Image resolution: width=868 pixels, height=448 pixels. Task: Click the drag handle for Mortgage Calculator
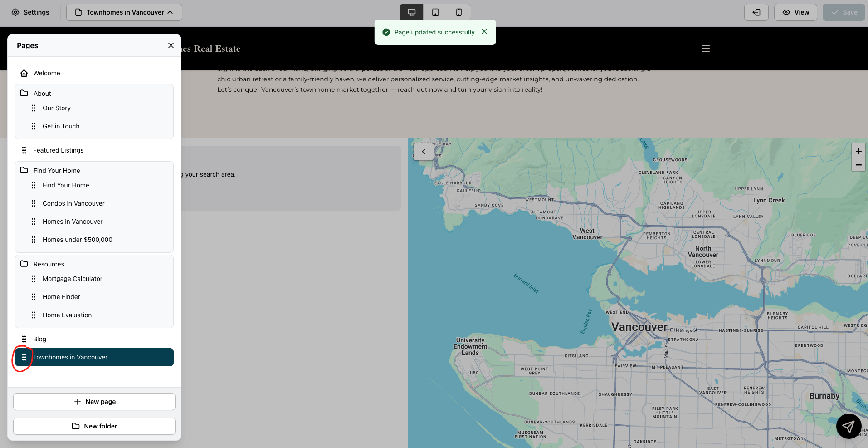click(x=34, y=279)
